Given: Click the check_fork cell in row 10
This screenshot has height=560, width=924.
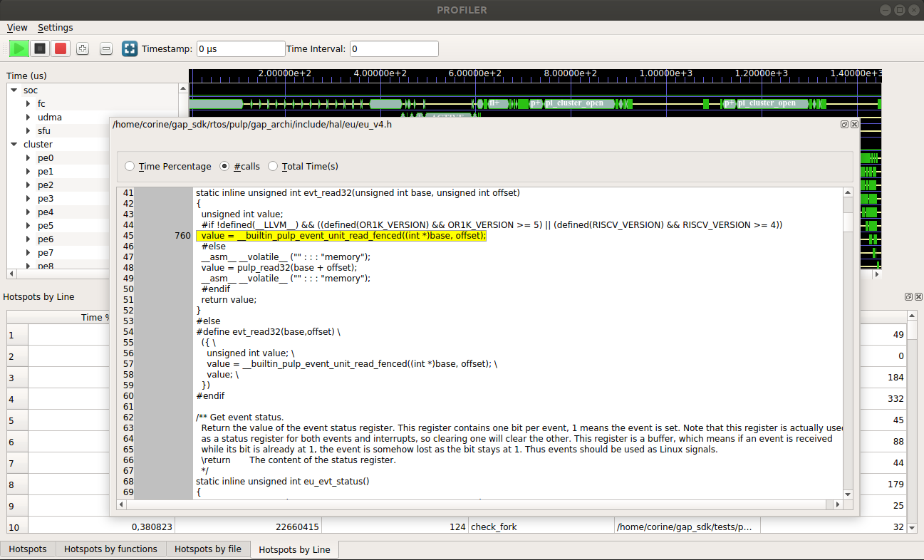Looking at the screenshot, I should click(x=541, y=527).
